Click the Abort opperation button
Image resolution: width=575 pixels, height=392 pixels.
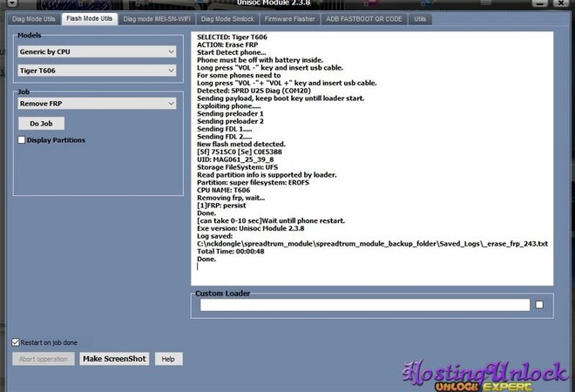point(44,359)
